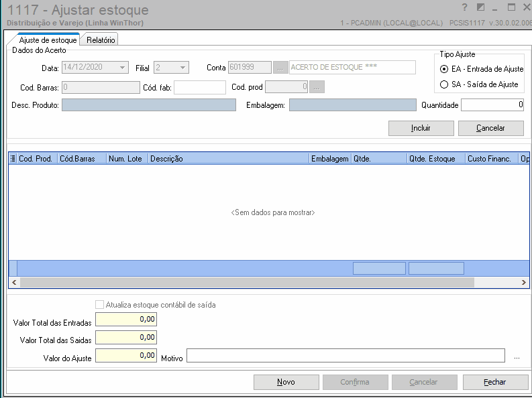The width and height of the screenshot is (532, 398).
Task: Open the Motivo lookup ellipsis
Action: click(517, 357)
